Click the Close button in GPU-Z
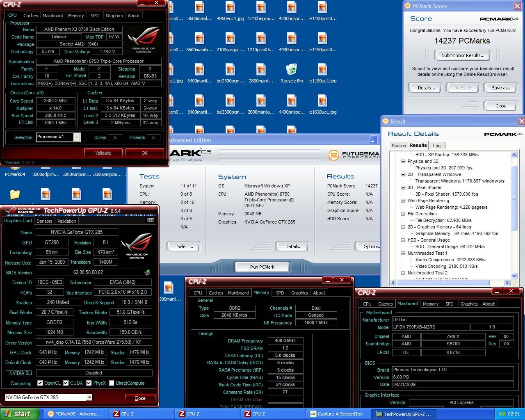 (140, 398)
